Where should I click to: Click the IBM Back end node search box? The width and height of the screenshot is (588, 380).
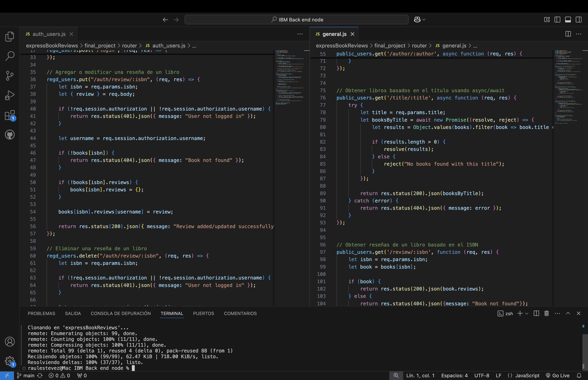click(296, 20)
